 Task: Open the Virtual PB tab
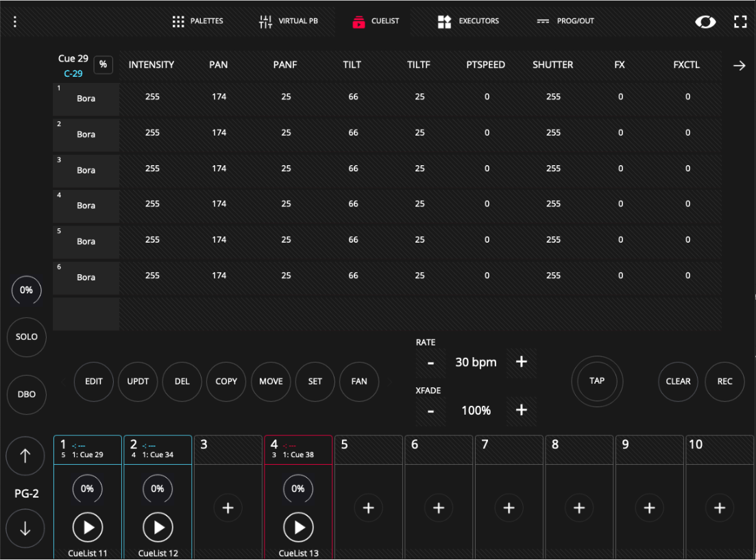289,21
